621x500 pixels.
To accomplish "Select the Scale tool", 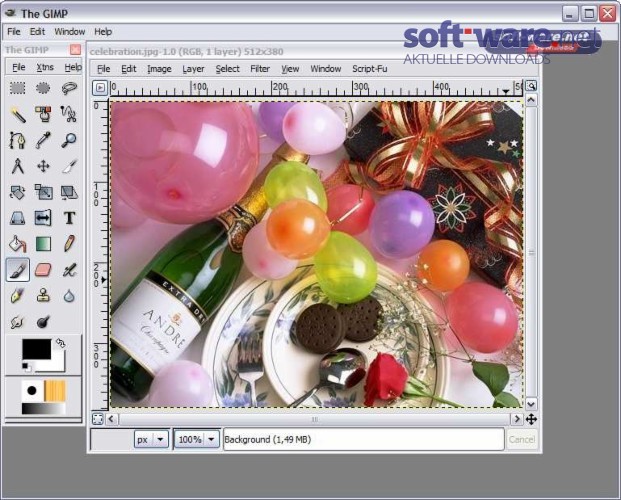I will [43, 192].
